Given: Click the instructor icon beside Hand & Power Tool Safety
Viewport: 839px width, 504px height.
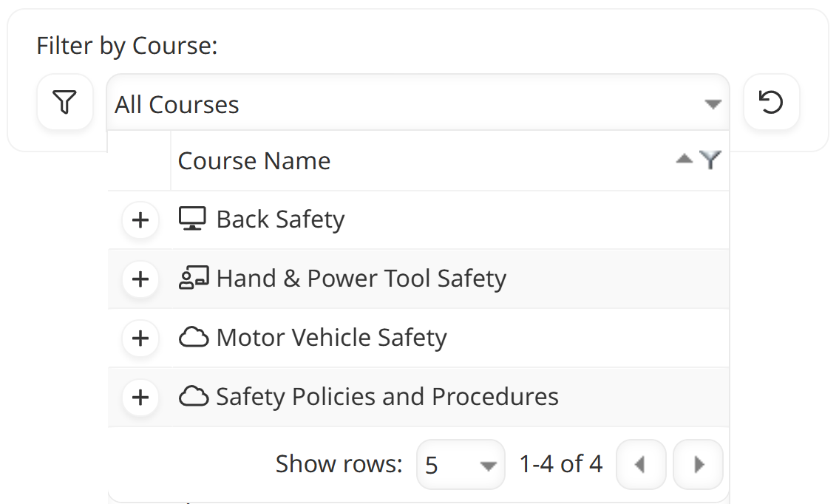Looking at the screenshot, I should tap(194, 279).
